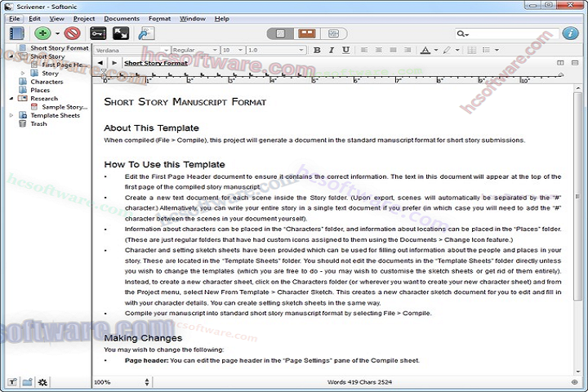
Task: Click the Short Story Format header title
Action: 156,63
